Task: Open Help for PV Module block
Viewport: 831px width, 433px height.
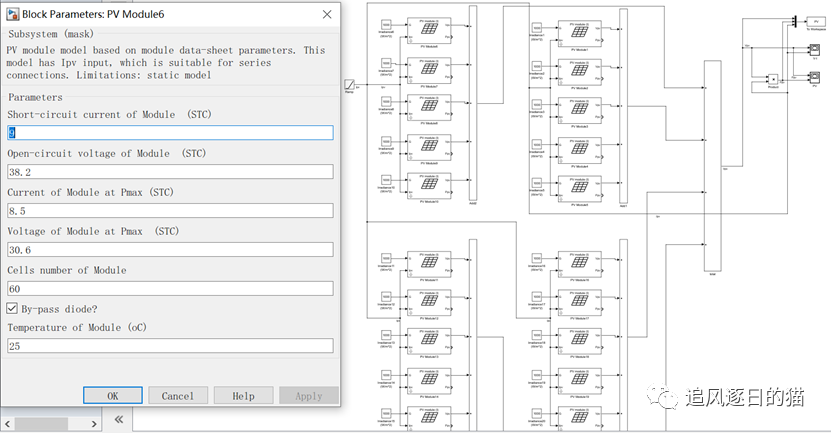Action: click(243, 396)
